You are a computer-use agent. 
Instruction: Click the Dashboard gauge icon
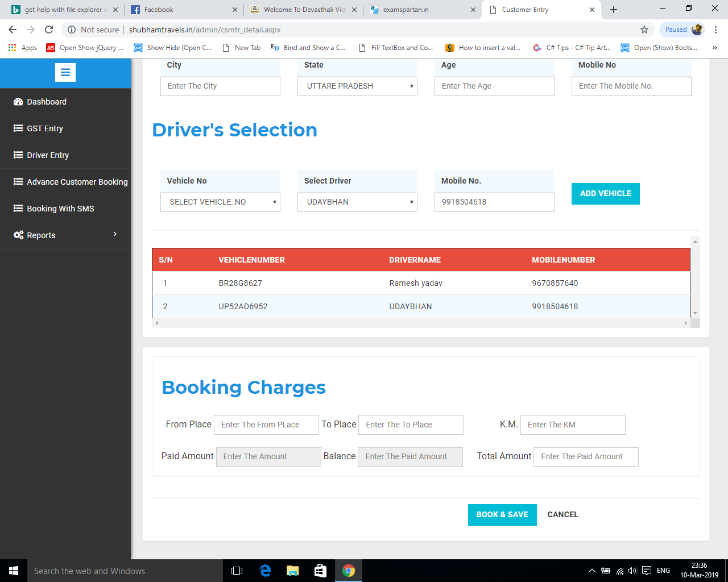18,102
